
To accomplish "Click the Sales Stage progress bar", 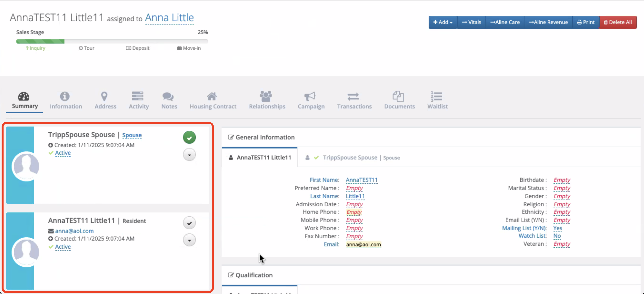I will 112,41.
